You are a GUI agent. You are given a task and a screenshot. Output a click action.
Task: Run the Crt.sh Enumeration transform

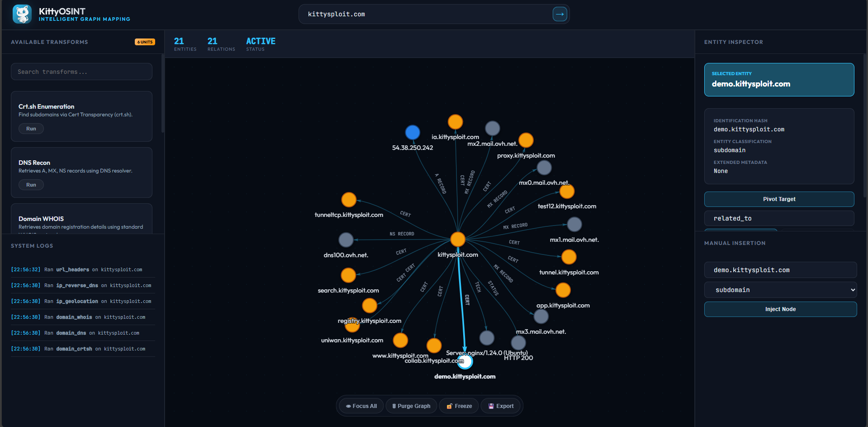pos(31,129)
